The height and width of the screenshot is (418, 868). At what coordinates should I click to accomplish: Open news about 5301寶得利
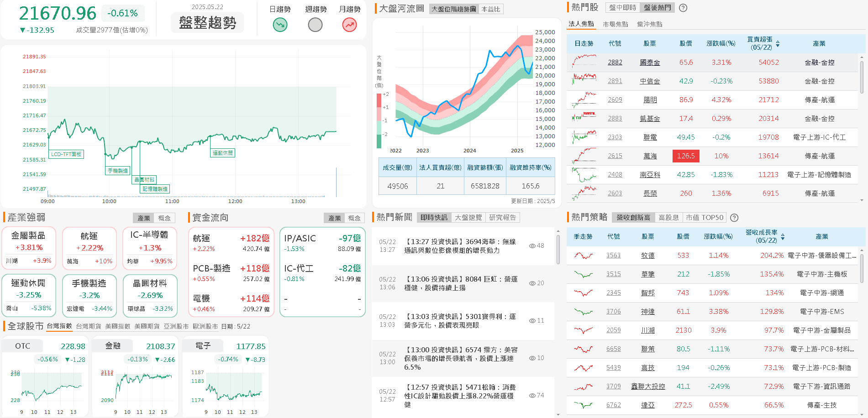pyautogui.click(x=460, y=321)
